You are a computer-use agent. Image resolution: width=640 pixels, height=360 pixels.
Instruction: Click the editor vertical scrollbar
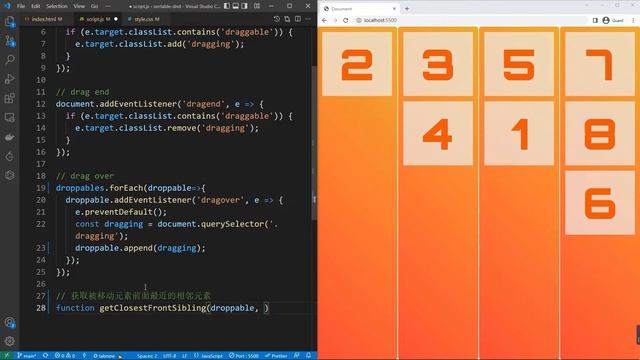click(314, 143)
